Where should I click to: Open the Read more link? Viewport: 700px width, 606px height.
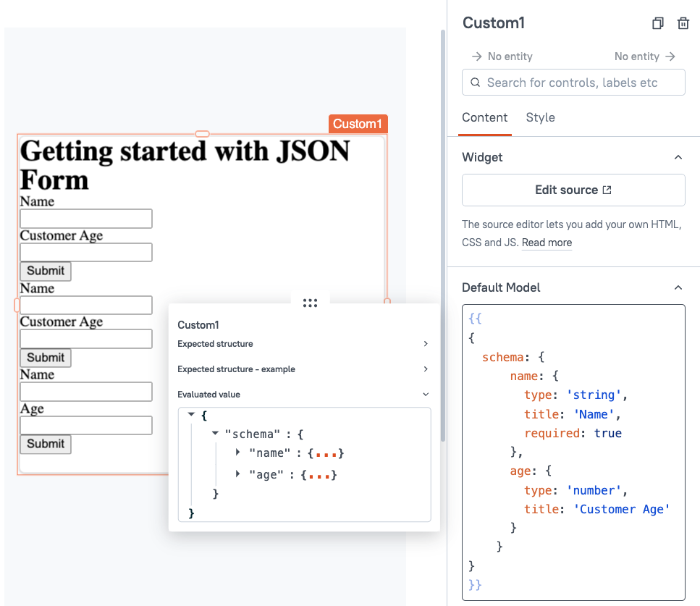pyautogui.click(x=547, y=243)
